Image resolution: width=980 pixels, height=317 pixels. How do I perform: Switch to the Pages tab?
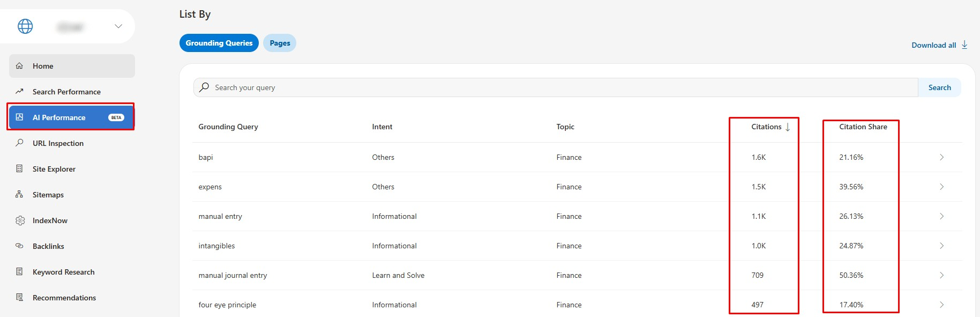[280, 43]
